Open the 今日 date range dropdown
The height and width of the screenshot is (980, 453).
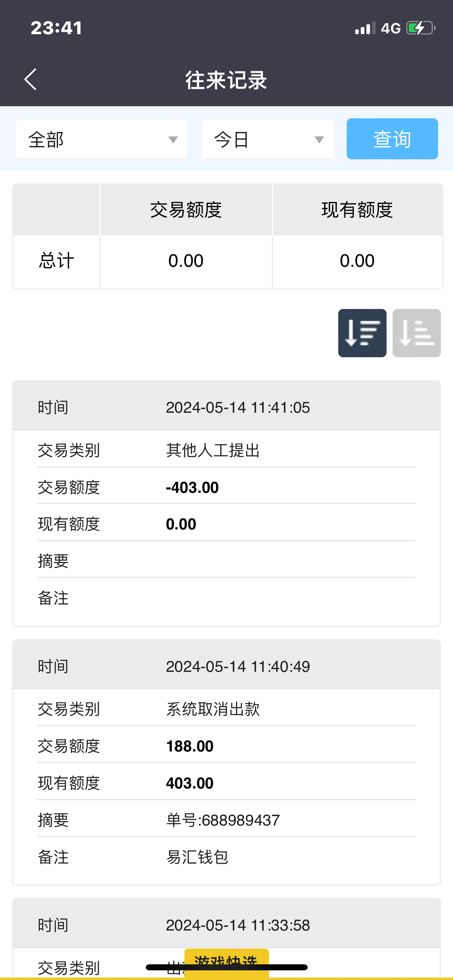(x=267, y=139)
